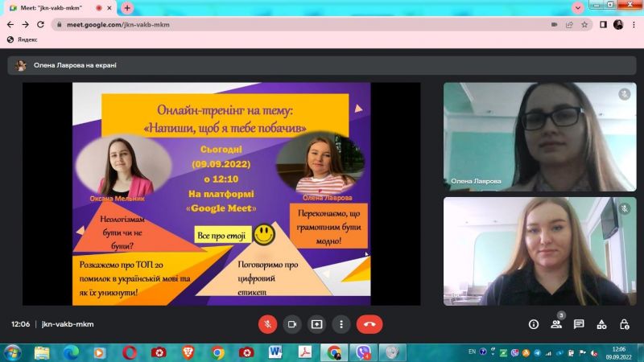
Task: Click the meeting code jkn-vakb-mkm text
Action: (x=68, y=324)
